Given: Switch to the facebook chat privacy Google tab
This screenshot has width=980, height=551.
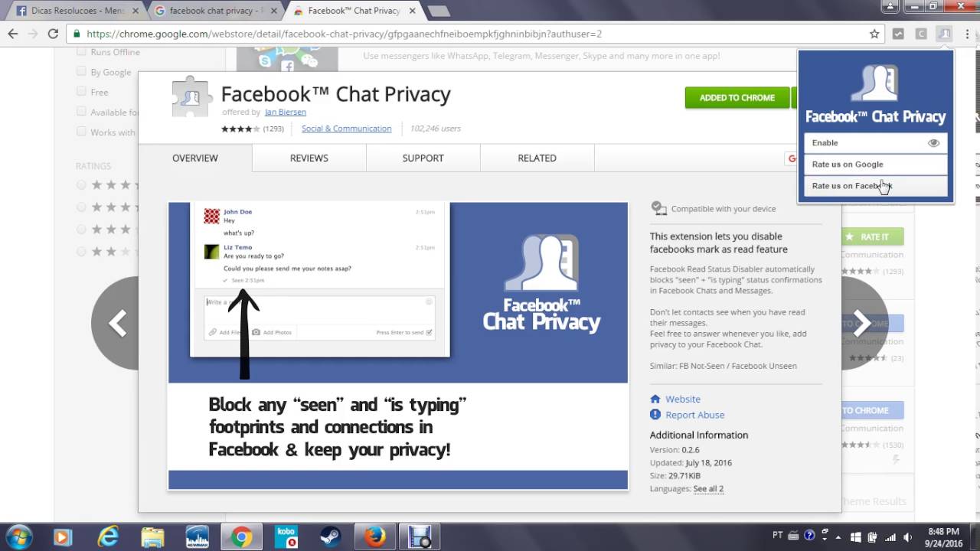Looking at the screenshot, I should tap(217, 11).
